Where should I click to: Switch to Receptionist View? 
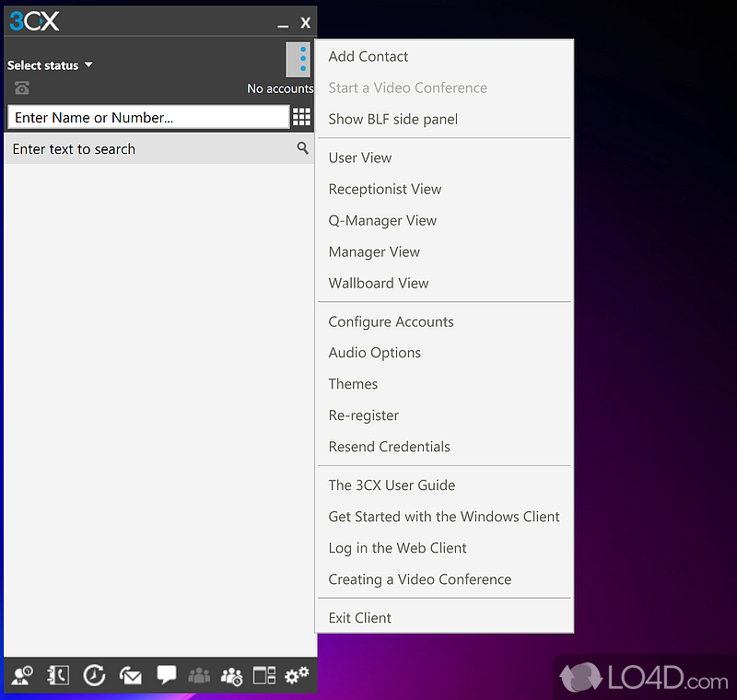pyautogui.click(x=385, y=189)
